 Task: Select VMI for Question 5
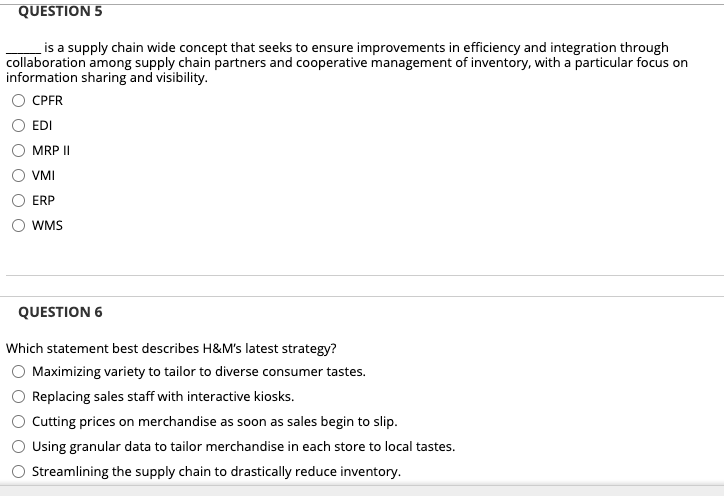click(x=18, y=175)
